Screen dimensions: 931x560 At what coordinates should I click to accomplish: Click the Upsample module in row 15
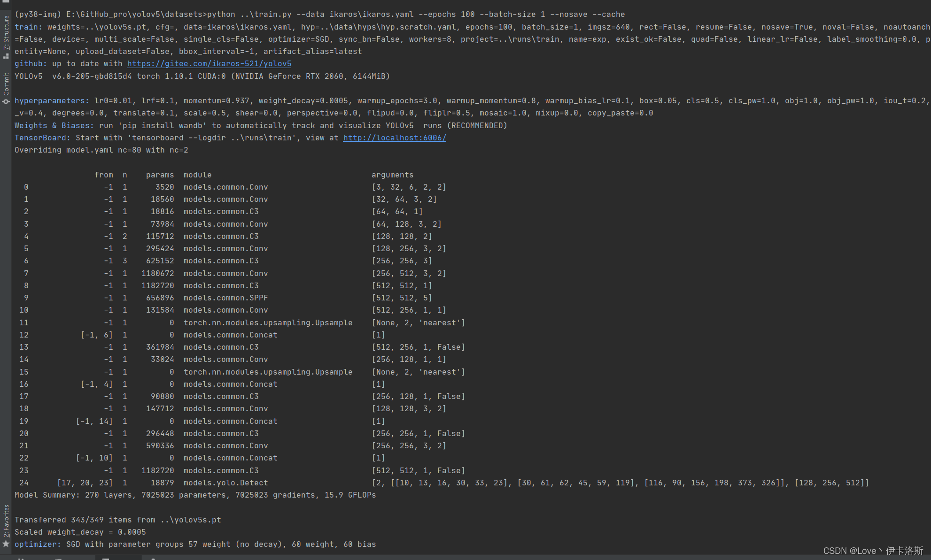[268, 372]
